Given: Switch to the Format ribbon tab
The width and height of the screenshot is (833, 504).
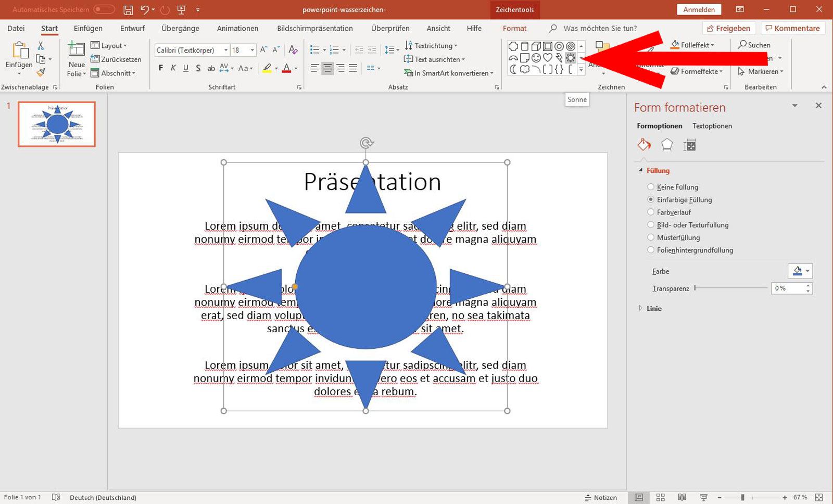Looking at the screenshot, I should [x=514, y=28].
